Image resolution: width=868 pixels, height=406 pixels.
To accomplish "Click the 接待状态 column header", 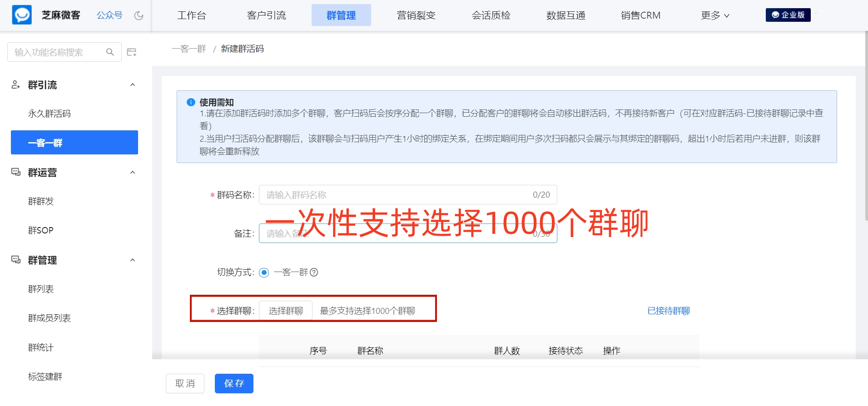I will [565, 351].
